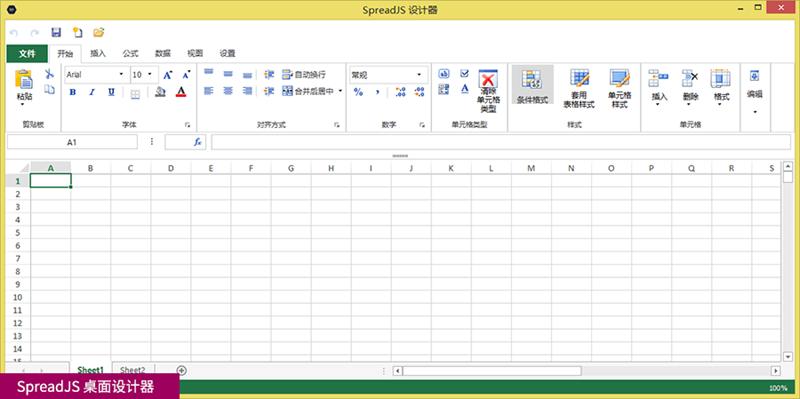
Task: Toggle Bold formatting
Action: tap(72, 92)
